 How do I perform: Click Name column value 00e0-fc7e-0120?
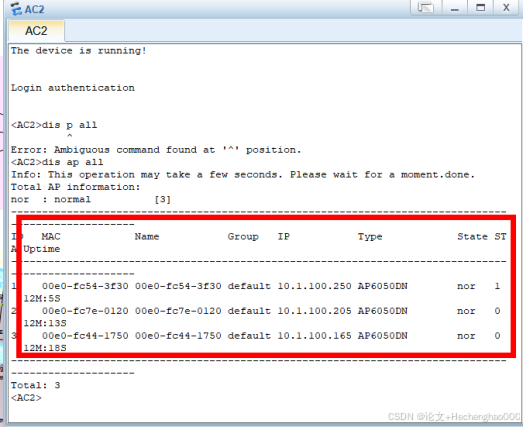pyautogui.click(x=178, y=311)
